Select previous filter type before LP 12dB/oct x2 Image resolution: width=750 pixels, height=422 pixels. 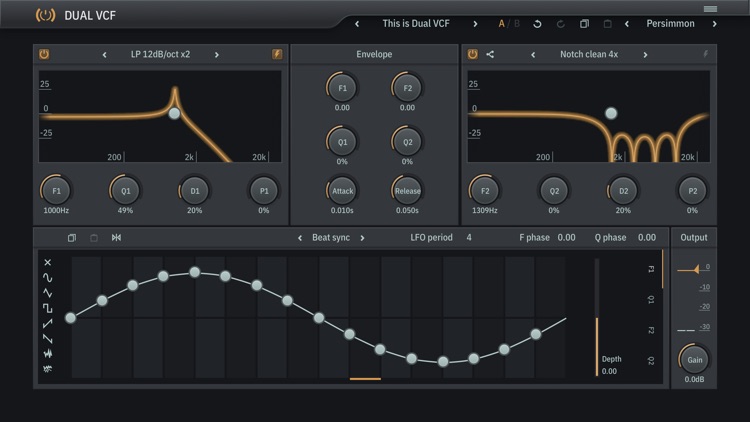(x=104, y=55)
